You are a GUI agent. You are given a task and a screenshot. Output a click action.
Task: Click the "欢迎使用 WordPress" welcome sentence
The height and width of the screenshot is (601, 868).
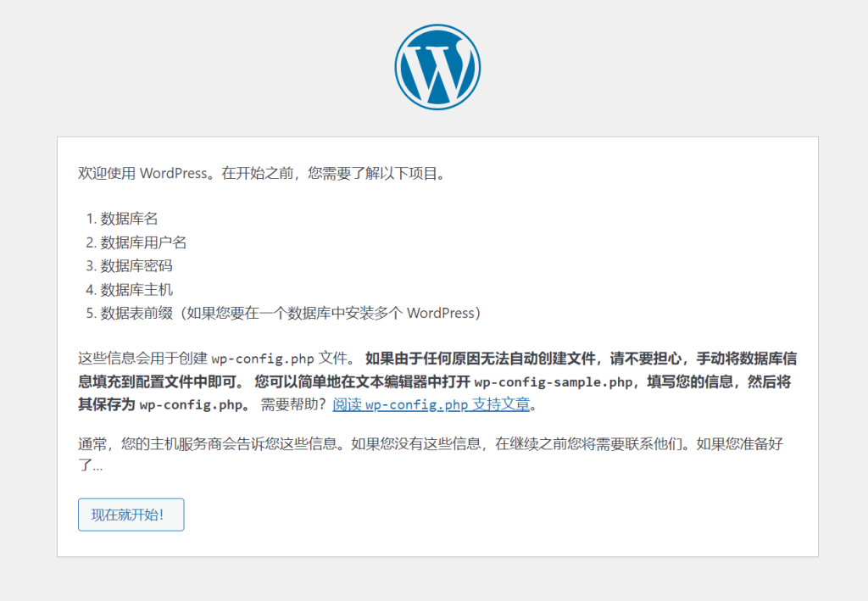(142, 174)
